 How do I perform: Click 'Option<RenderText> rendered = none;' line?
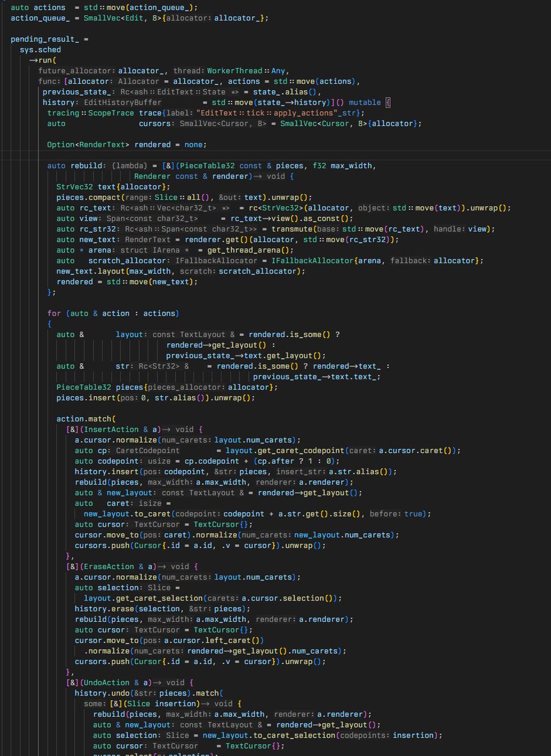click(x=127, y=145)
